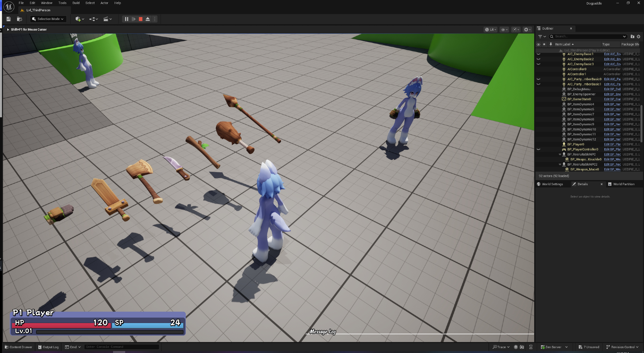Click the Eject from player icon

148,19
